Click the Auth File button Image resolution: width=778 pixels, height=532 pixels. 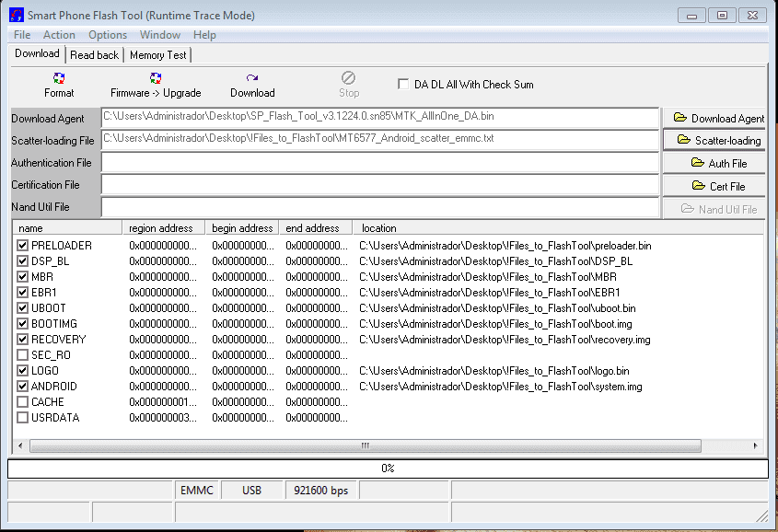714,163
